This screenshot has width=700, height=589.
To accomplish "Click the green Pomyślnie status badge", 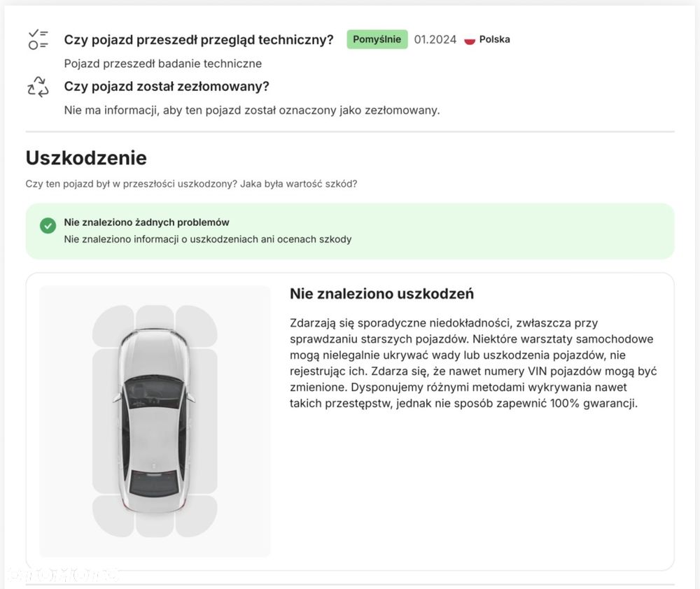I will tap(377, 39).
